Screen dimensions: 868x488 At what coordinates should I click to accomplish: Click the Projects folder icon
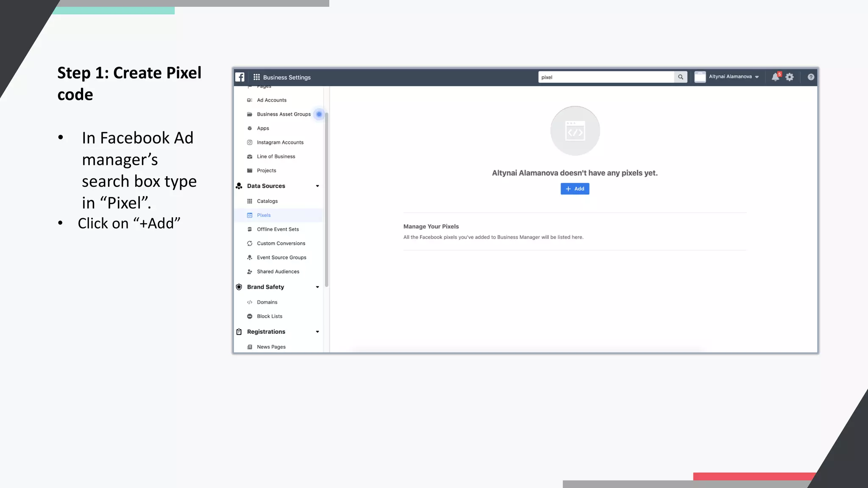coord(250,171)
